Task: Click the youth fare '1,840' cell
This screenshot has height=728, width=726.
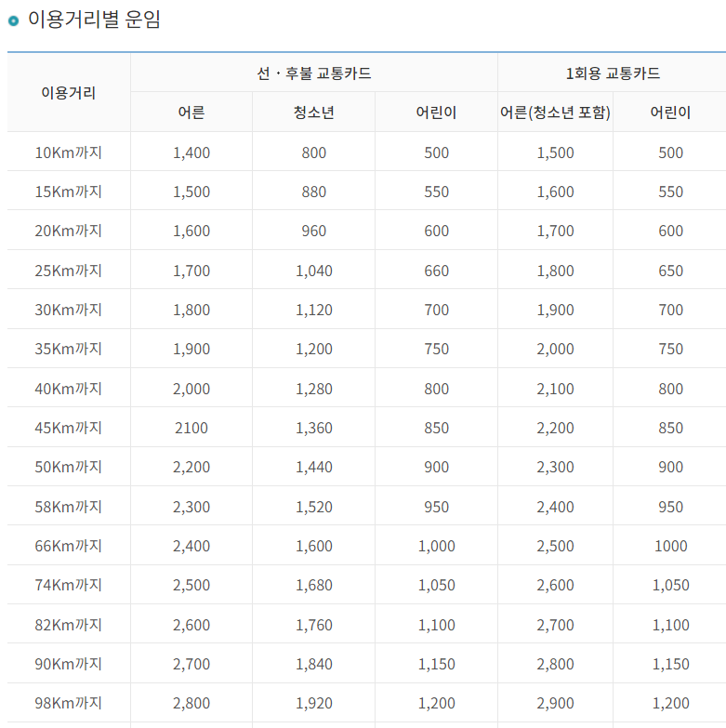Action: (x=314, y=665)
